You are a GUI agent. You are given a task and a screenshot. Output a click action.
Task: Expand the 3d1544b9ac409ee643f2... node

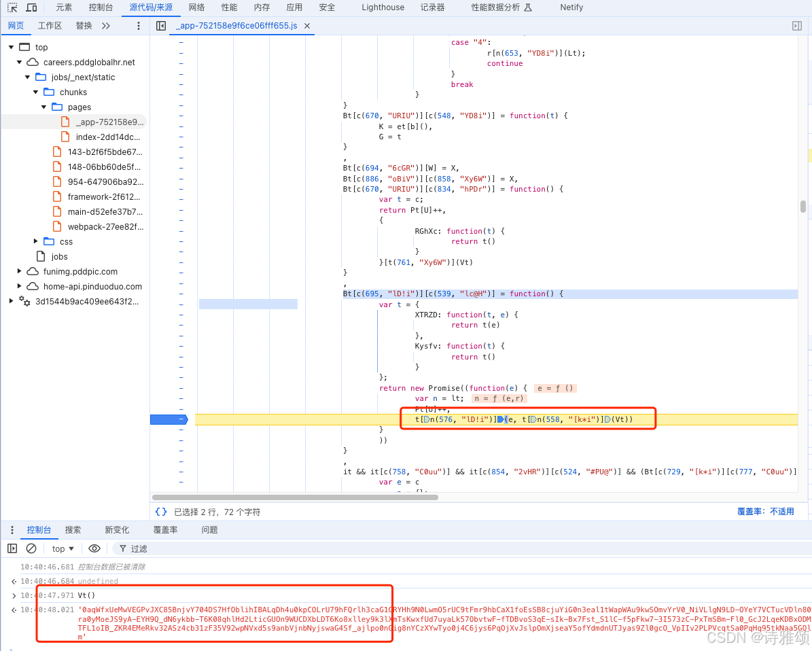click(11, 301)
